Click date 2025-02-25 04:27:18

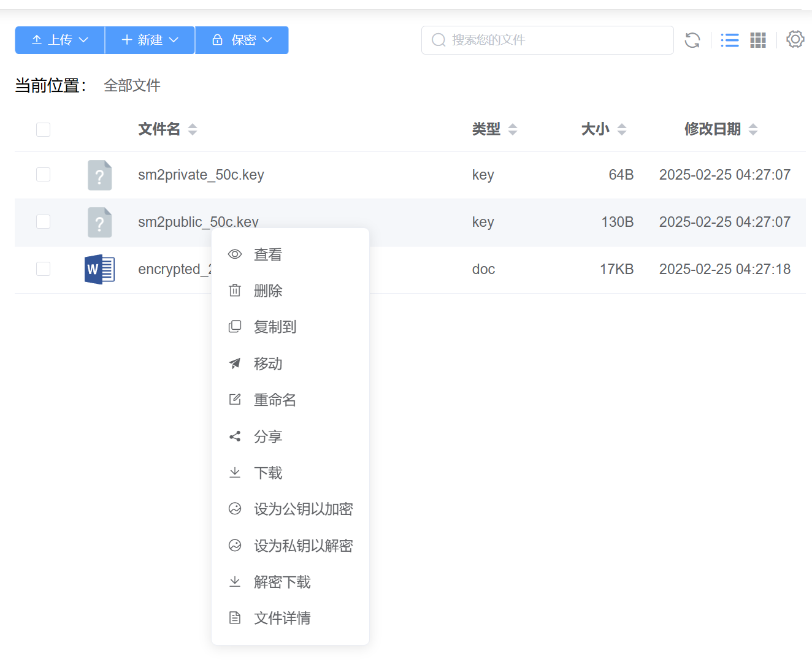(x=725, y=269)
